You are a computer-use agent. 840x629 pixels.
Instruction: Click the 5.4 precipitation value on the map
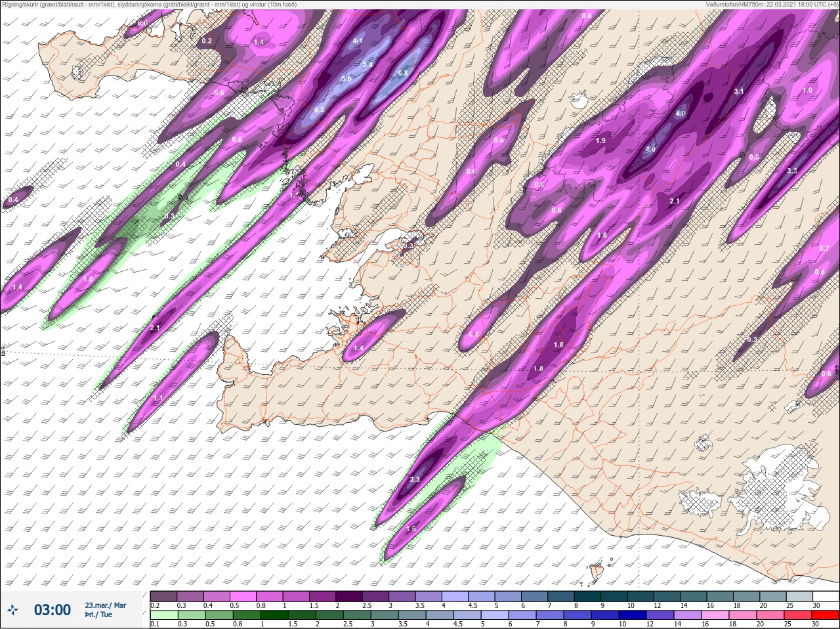(367, 64)
